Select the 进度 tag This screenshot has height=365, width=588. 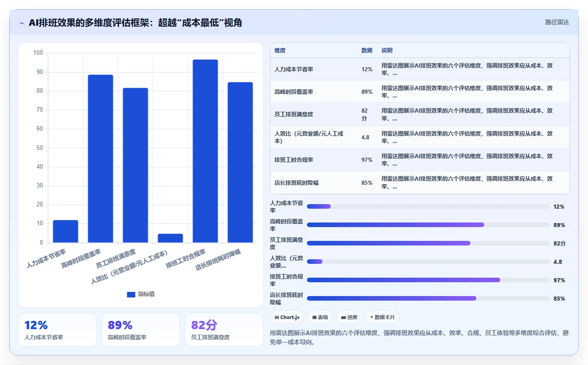click(349, 317)
